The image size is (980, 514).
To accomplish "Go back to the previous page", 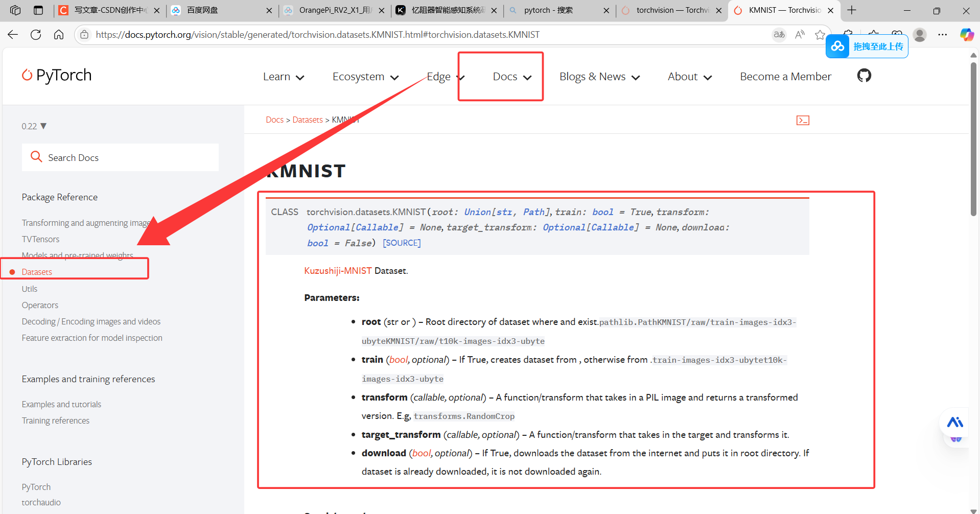I will (x=13, y=35).
